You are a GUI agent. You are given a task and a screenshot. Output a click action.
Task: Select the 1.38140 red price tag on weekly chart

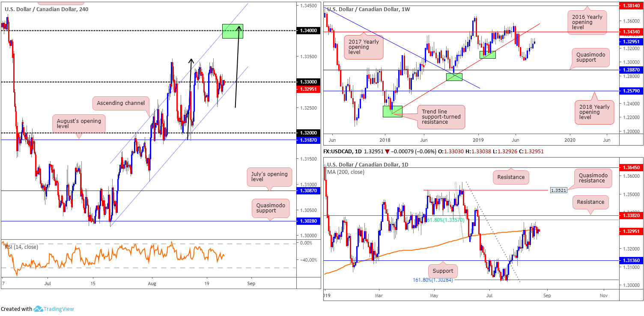(631, 6)
